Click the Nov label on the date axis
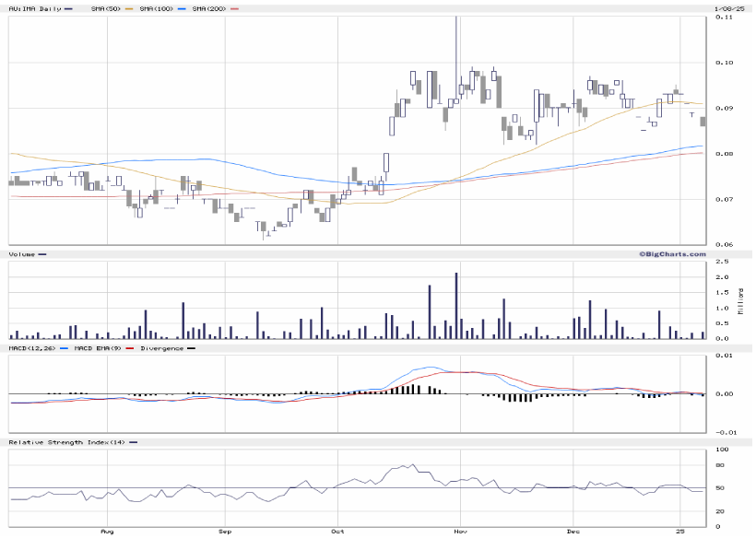This screenshot has width=756, height=538. click(458, 532)
